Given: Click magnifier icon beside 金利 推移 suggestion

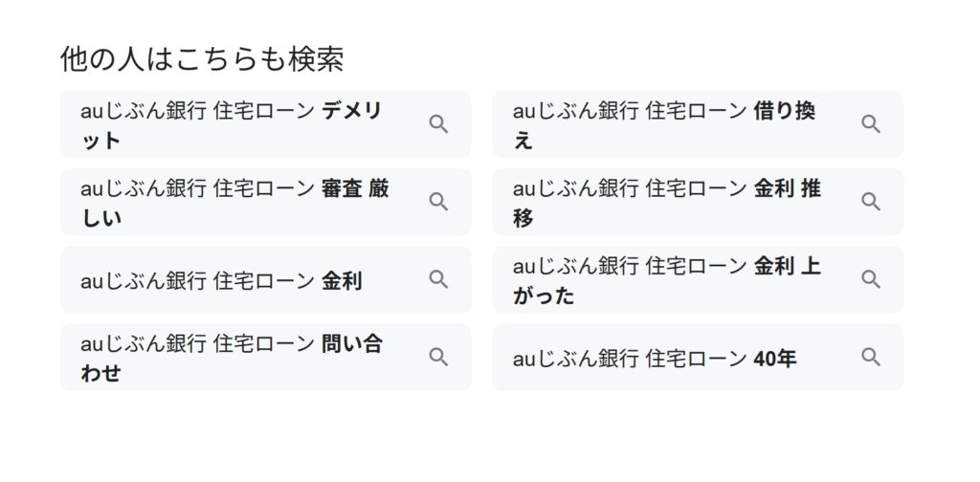Looking at the screenshot, I should click(871, 202).
